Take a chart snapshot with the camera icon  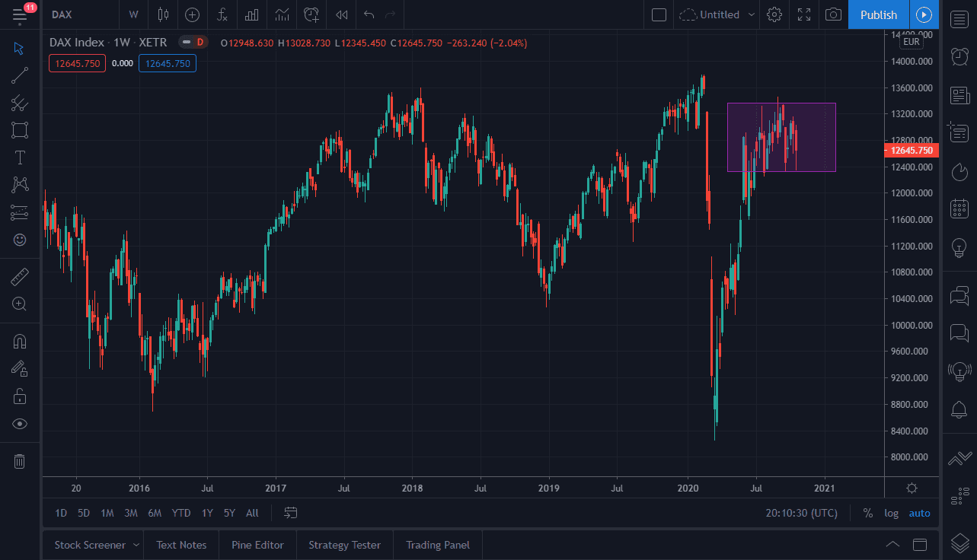pyautogui.click(x=833, y=14)
